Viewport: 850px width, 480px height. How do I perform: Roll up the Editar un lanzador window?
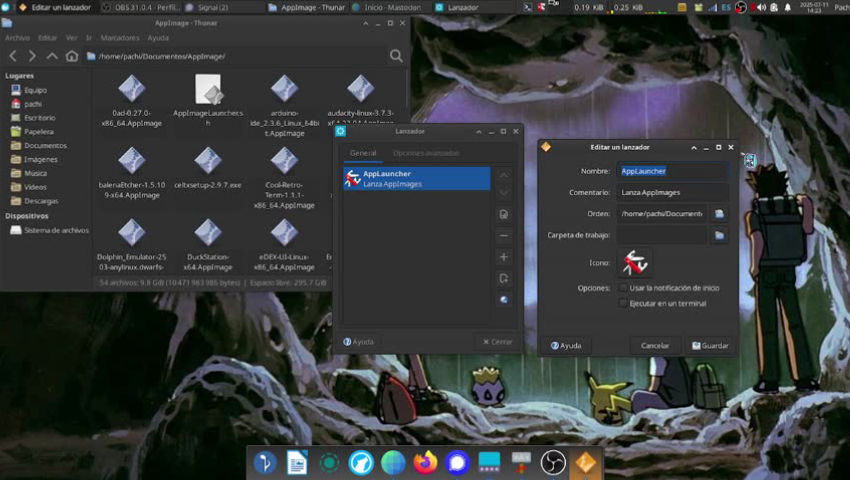point(694,148)
